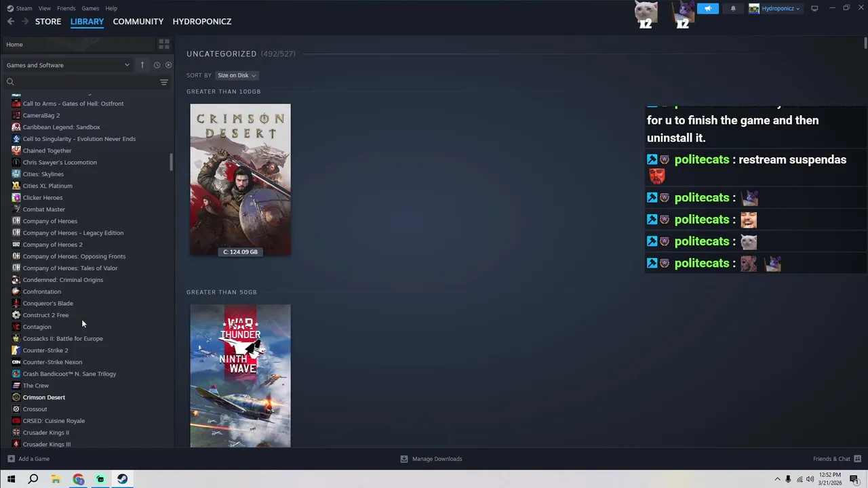The image size is (868, 488).
Task: Select Chained Together
Action: (47, 150)
